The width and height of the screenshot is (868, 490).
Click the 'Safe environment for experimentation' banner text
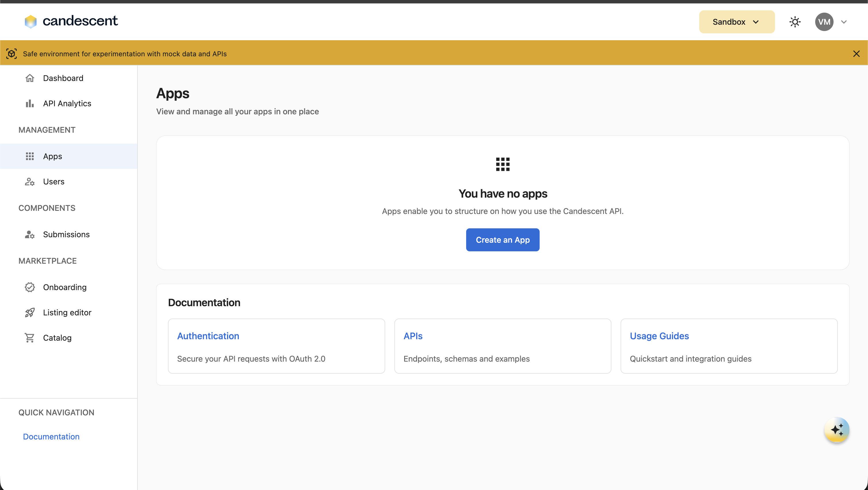click(125, 54)
